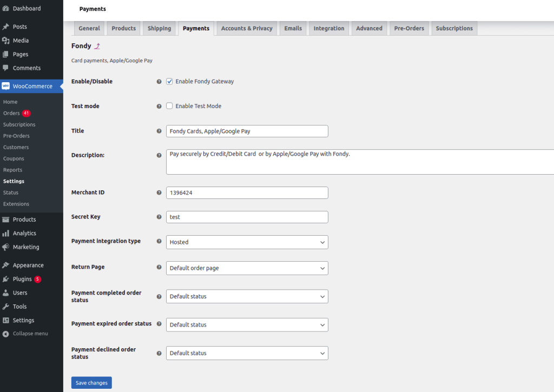This screenshot has width=554, height=392.
Task: Click the Appearance paintbrush icon
Action: pos(5,265)
